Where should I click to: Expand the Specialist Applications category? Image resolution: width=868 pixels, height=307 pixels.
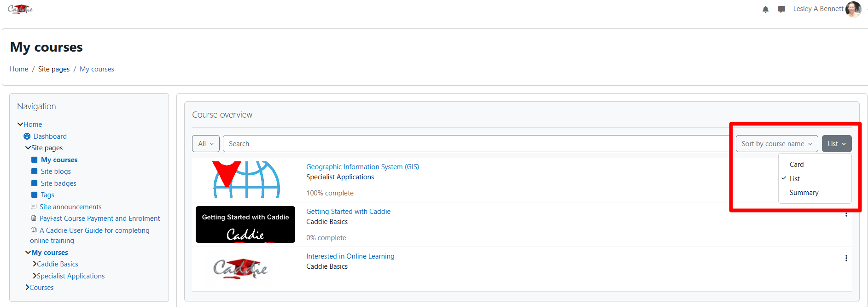point(35,276)
